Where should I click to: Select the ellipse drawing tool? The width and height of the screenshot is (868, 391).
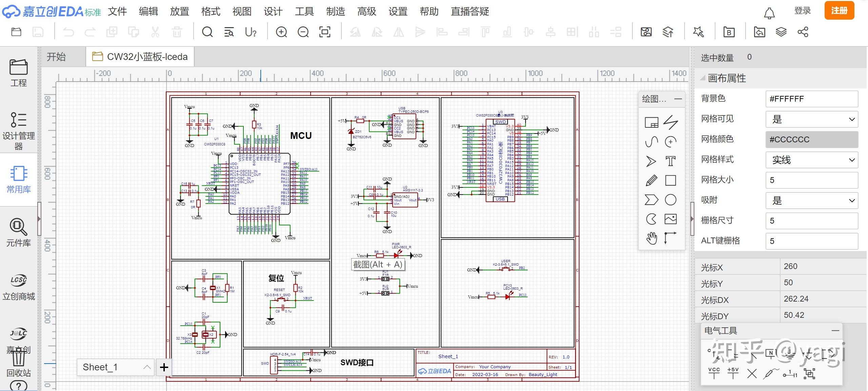[x=671, y=200]
